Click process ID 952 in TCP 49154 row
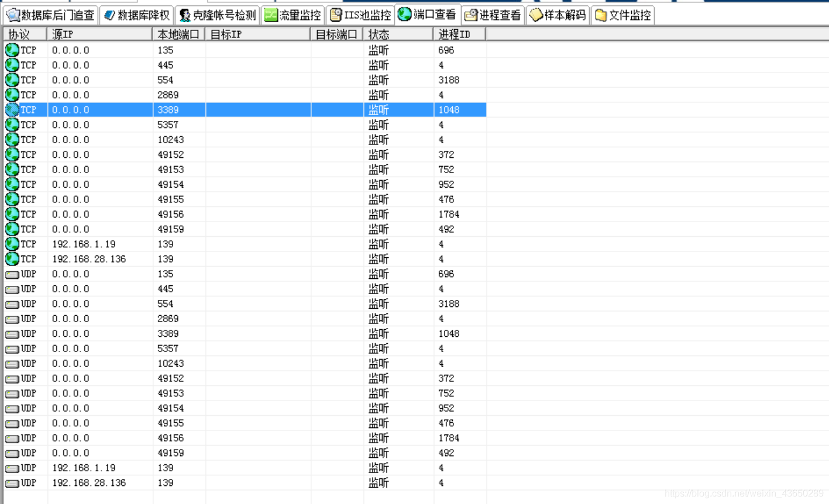This screenshot has height=504, width=829. coord(446,184)
